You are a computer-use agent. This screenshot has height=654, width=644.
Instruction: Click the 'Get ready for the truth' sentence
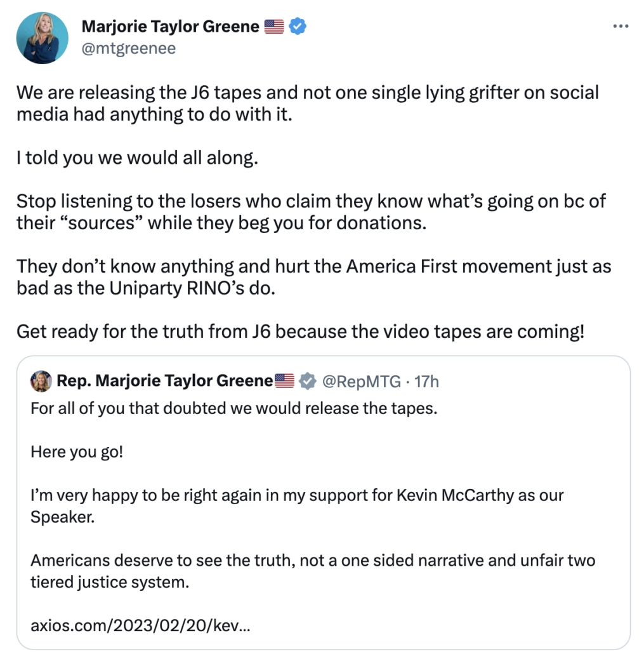(299, 331)
